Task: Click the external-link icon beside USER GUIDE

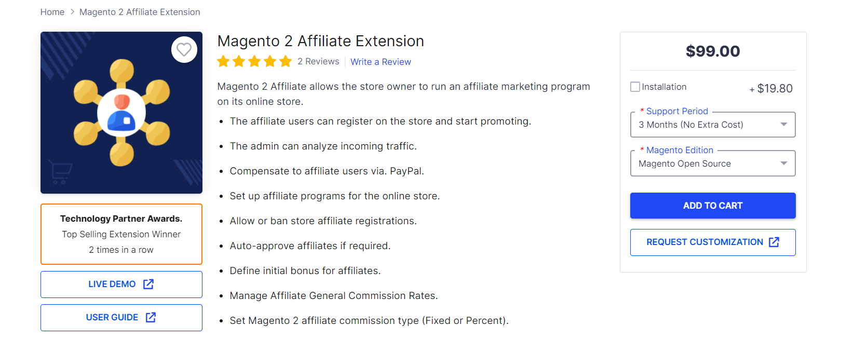Action: [x=151, y=317]
